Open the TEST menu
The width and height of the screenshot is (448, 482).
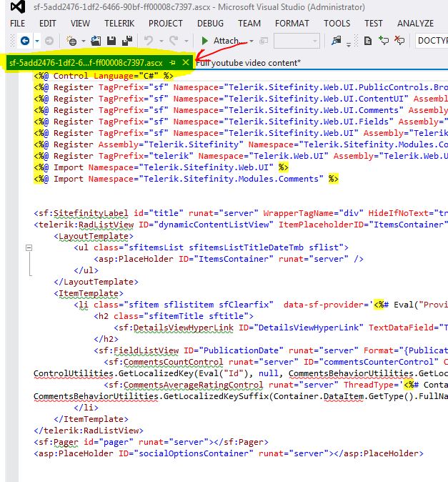[x=374, y=24]
